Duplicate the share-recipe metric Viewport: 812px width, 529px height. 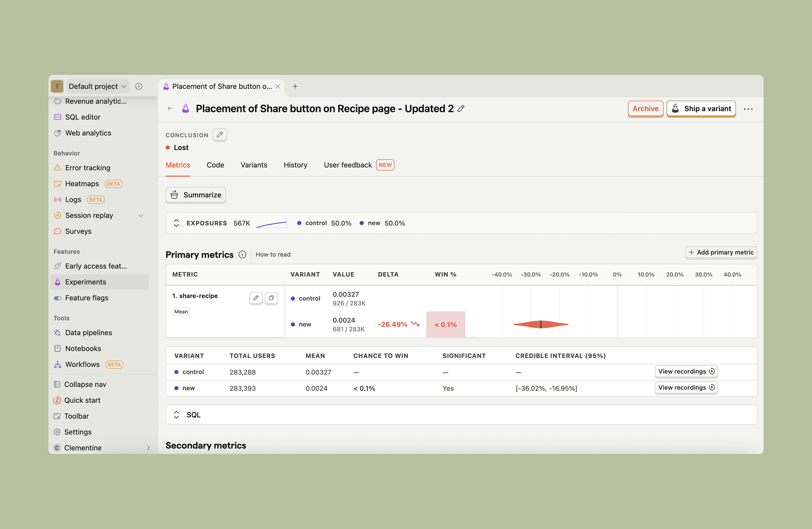pyautogui.click(x=271, y=298)
